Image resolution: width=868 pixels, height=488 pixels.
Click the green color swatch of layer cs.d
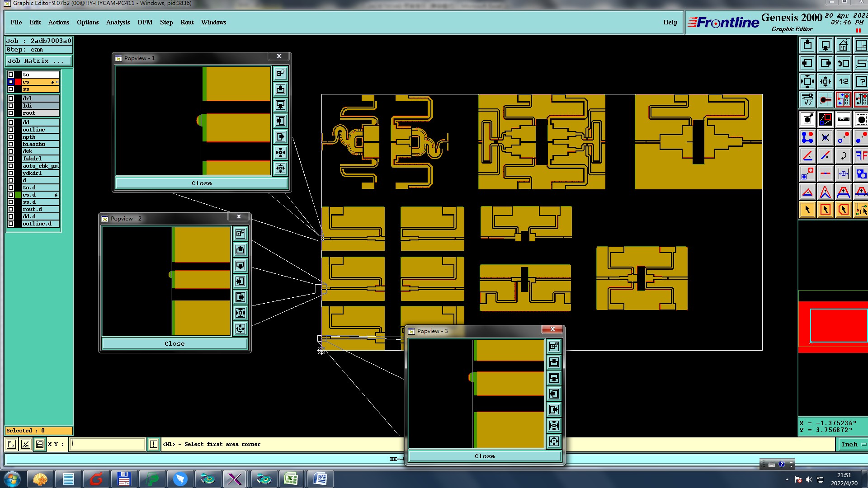point(18,195)
